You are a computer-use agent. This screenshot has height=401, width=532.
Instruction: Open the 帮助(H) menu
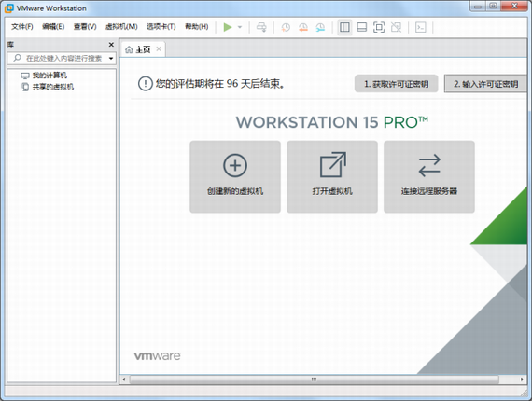click(196, 27)
